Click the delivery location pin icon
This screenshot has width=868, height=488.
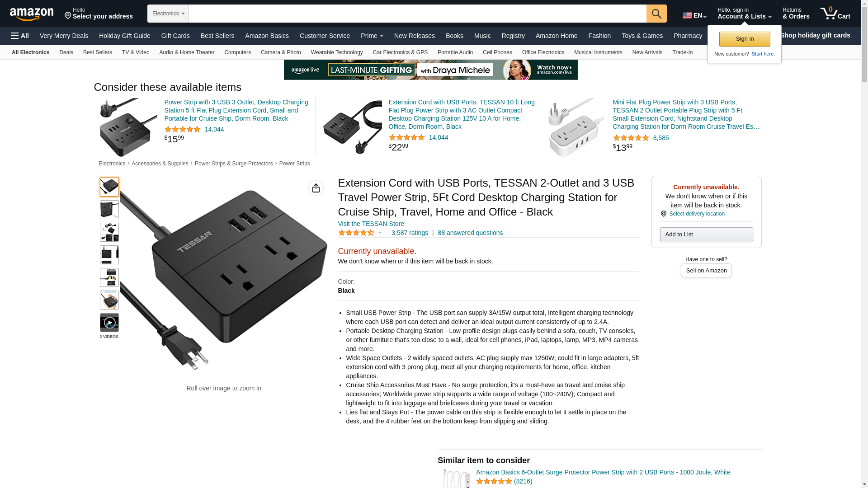click(x=663, y=214)
